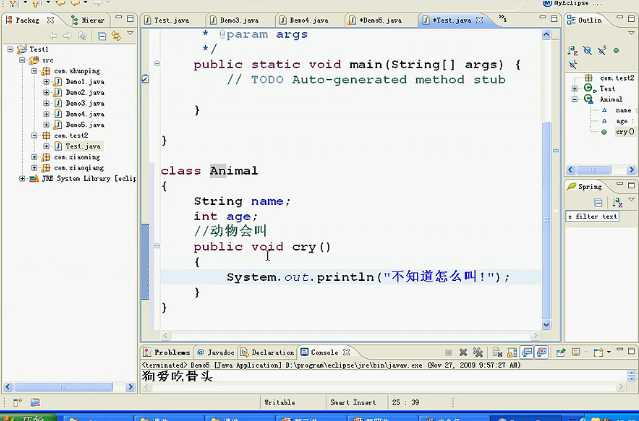
Task: Collapse all in Package Explorer toolbar
Action: point(102,36)
